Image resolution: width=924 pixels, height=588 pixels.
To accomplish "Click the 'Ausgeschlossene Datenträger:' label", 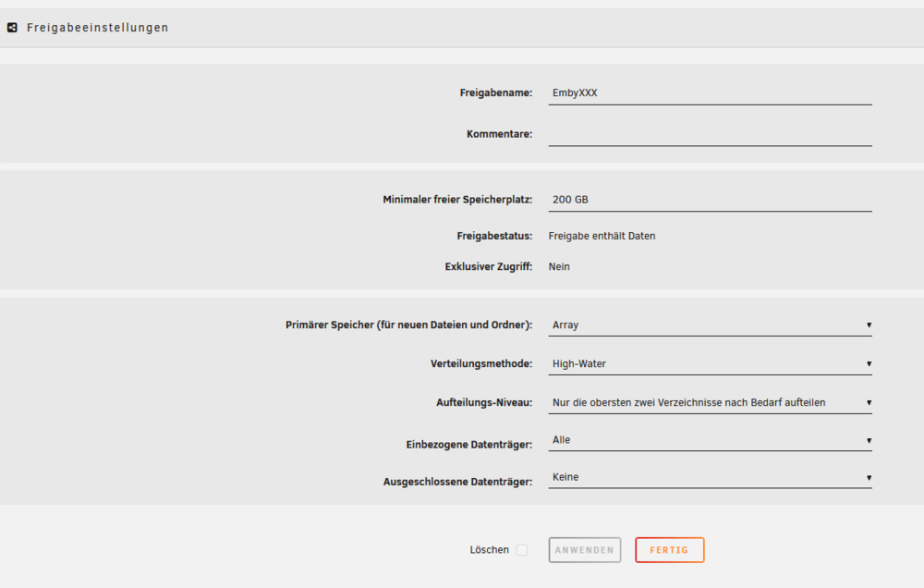I will pos(458,482).
